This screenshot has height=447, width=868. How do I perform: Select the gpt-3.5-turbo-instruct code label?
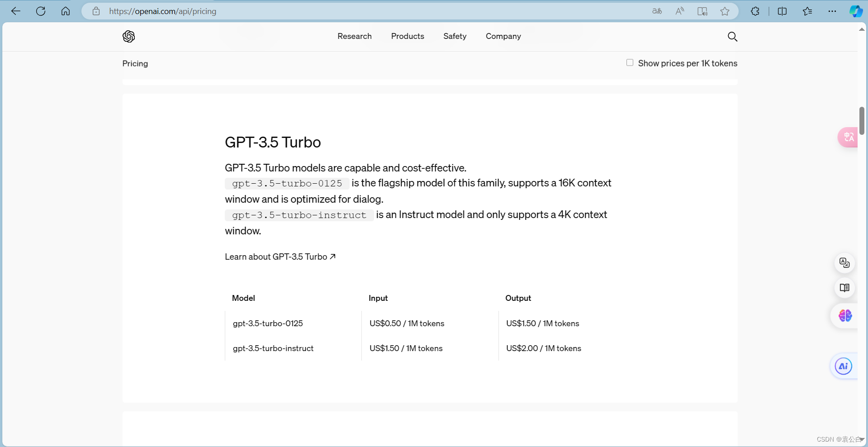point(299,215)
